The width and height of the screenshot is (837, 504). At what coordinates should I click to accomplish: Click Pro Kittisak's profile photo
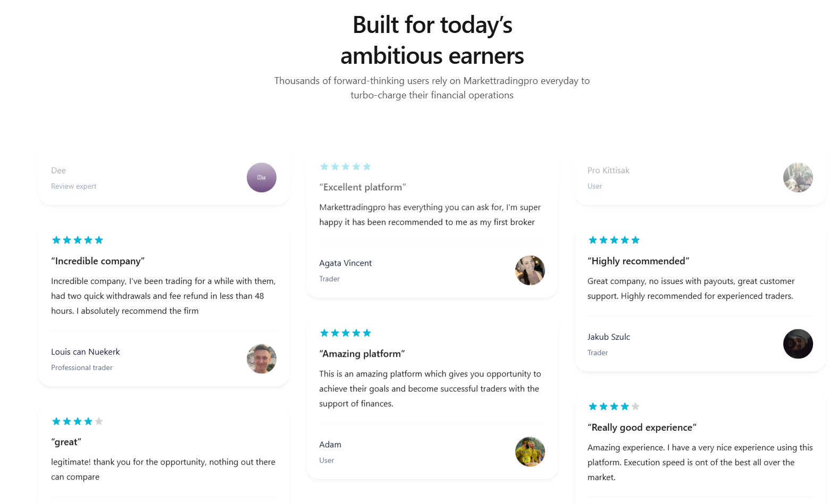coord(798,178)
